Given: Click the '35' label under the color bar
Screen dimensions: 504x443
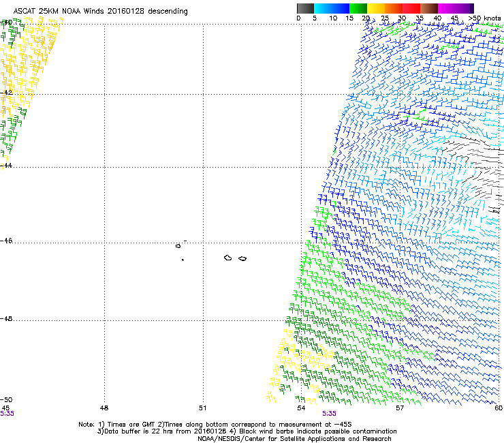Looking at the screenshot, I should click(420, 18).
